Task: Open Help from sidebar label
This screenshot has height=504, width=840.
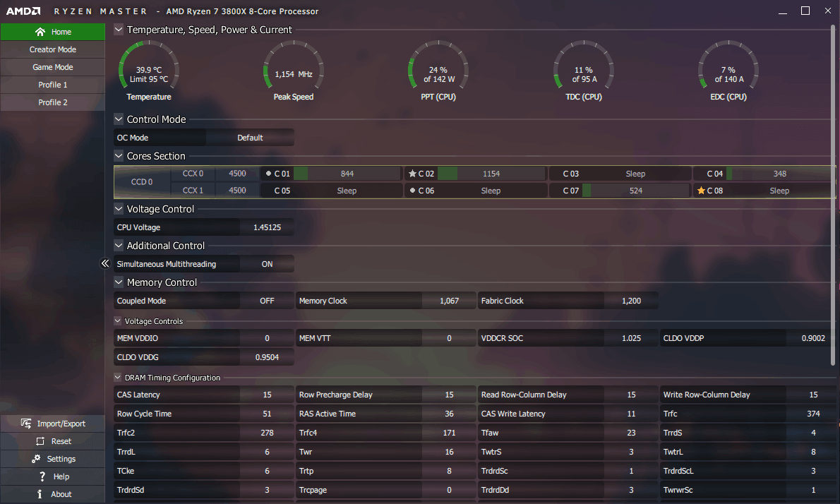Action: point(61,476)
